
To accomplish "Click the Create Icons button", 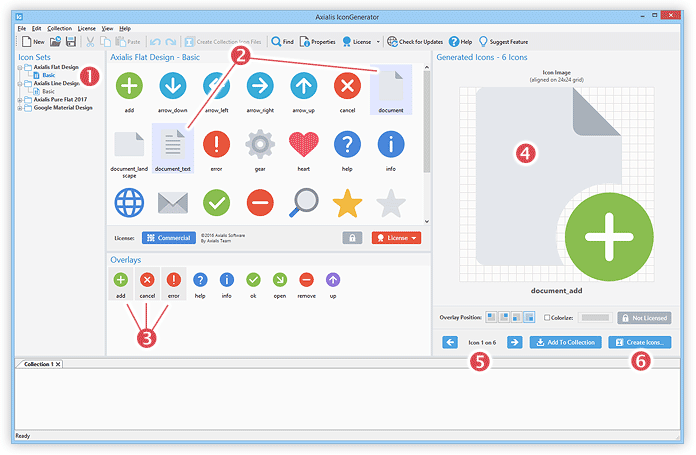I will point(640,342).
